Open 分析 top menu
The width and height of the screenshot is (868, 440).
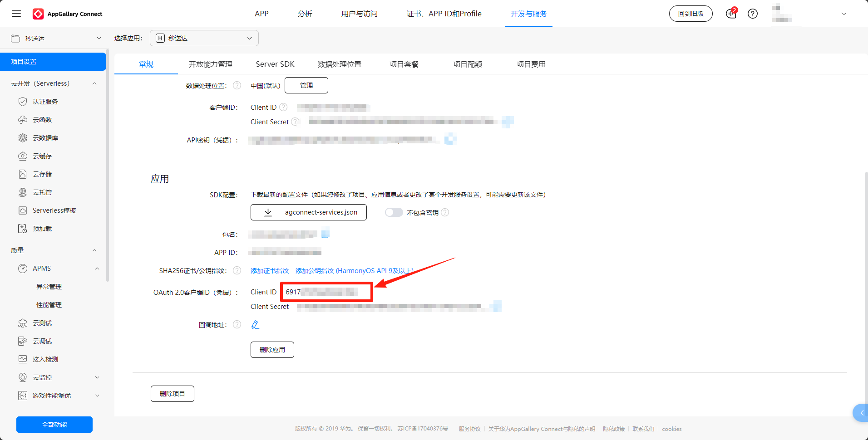[305, 14]
